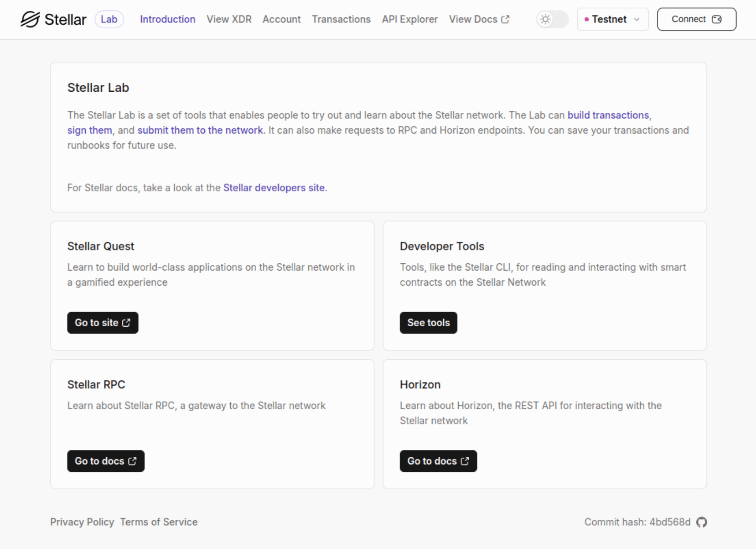
Task: Click the Lab badge next to Stellar
Action: pos(109,19)
